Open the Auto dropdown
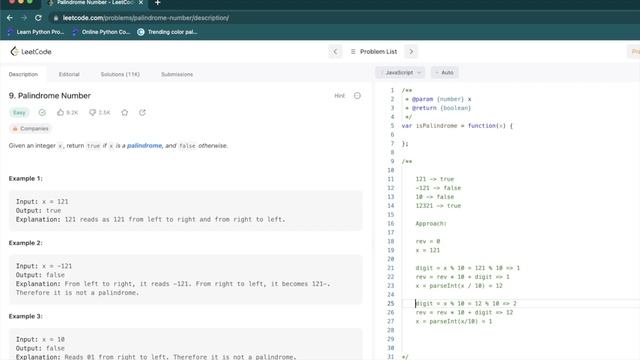 pos(444,72)
